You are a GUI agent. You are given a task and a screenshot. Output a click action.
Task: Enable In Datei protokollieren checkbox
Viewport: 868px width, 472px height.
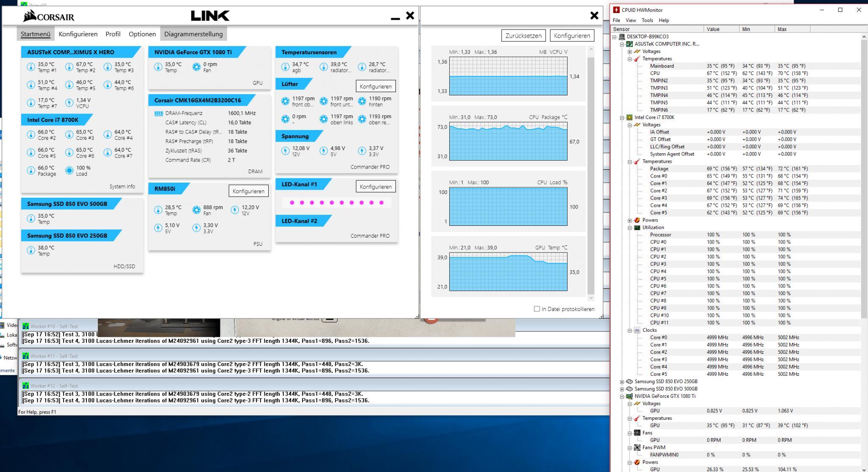[537, 309]
